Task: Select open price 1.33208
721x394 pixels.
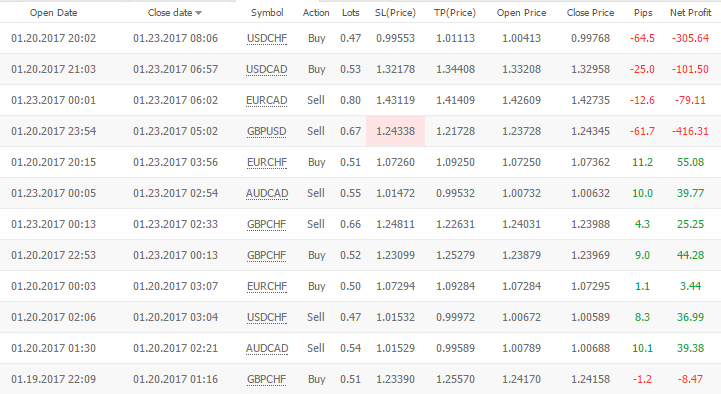Action: click(x=521, y=69)
